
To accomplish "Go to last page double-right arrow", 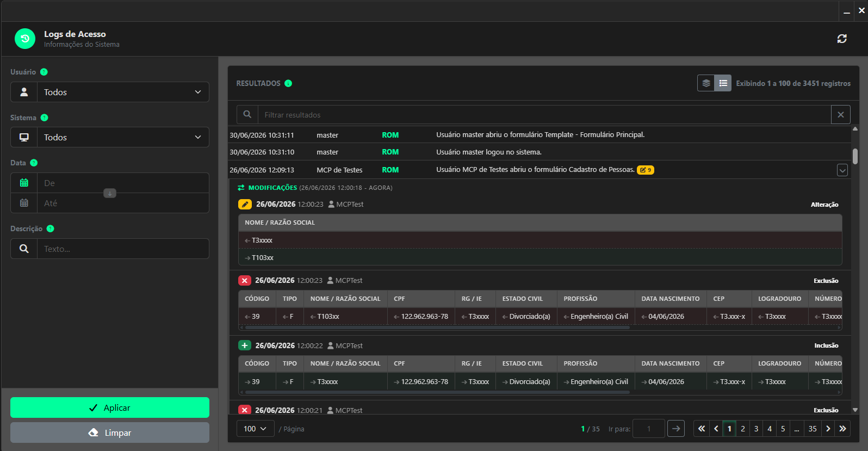I will pos(842,429).
